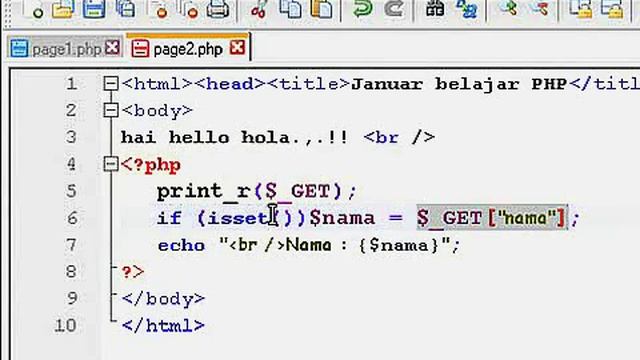Collapse the php block fold on line 4

tap(111, 164)
